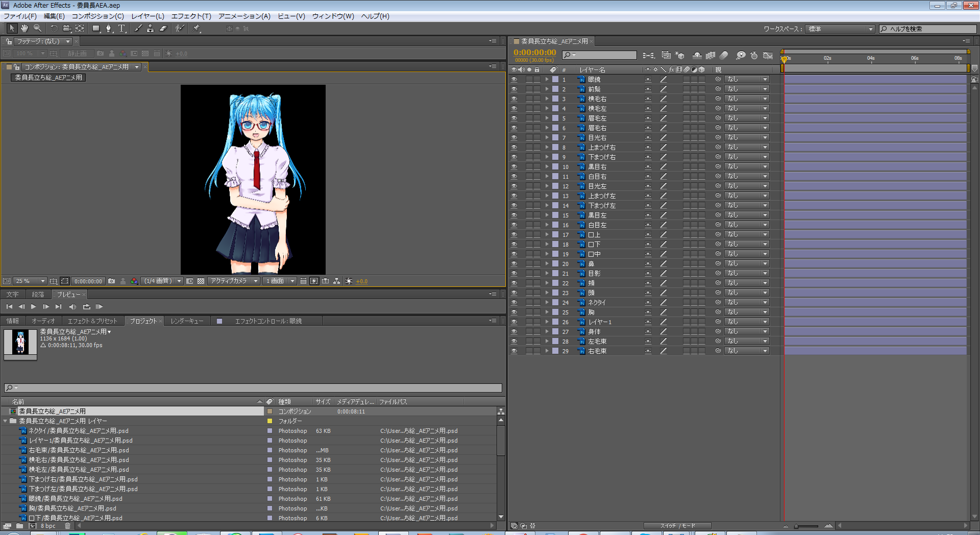Select the Clone Stamp tool

pyautogui.click(x=150, y=29)
